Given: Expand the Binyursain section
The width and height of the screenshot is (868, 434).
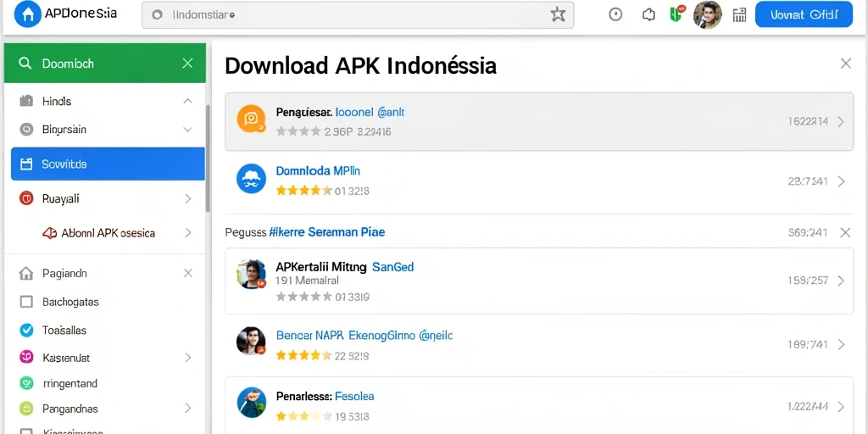Looking at the screenshot, I should point(187,130).
